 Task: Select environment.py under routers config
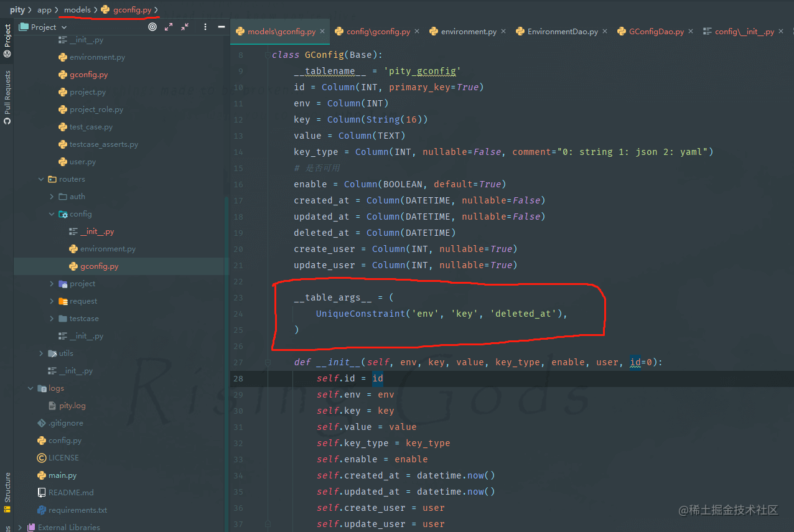point(108,249)
